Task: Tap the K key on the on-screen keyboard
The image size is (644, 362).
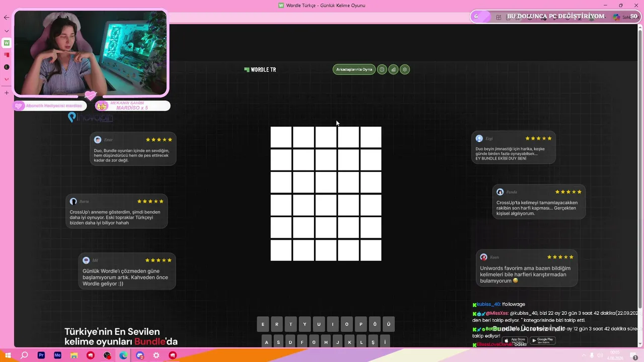Action: click(350, 341)
